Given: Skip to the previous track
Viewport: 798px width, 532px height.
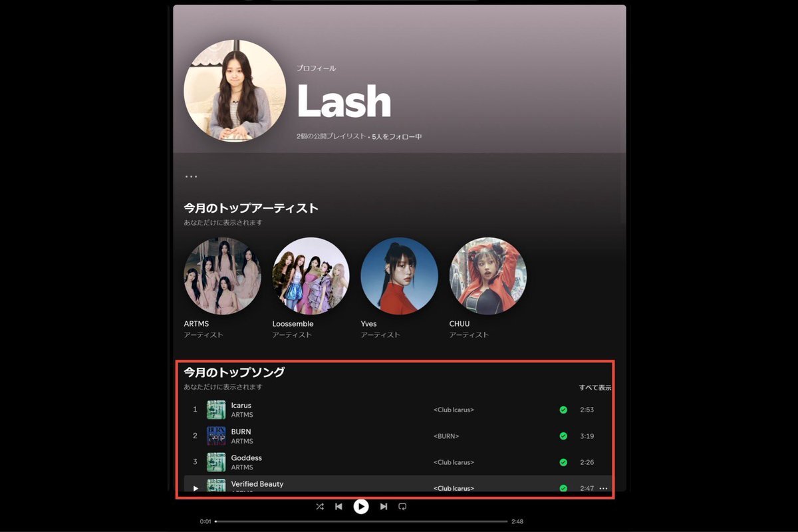Looking at the screenshot, I should click(x=338, y=507).
